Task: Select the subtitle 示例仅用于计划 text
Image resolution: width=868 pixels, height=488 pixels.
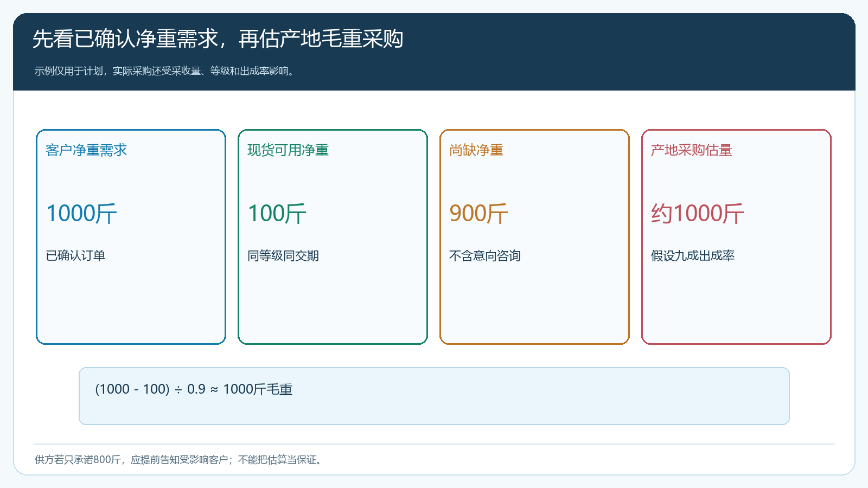Action: point(68,71)
